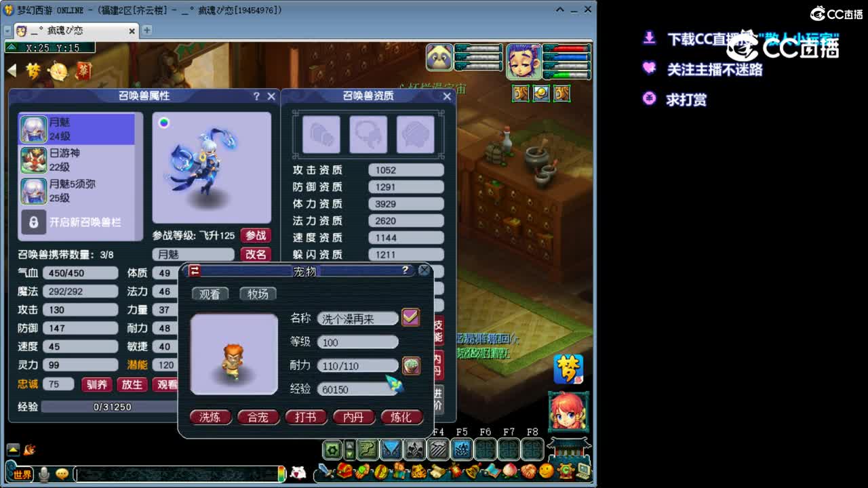The image size is (868, 488).
Task: Click the green food icon beside 耐力
Action: [x=411, y=365]
